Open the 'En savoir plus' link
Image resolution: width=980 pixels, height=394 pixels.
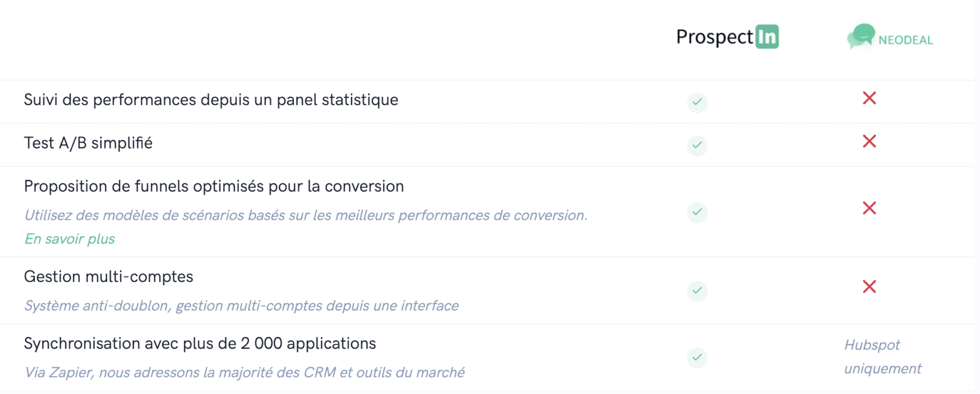coord(70,239)
